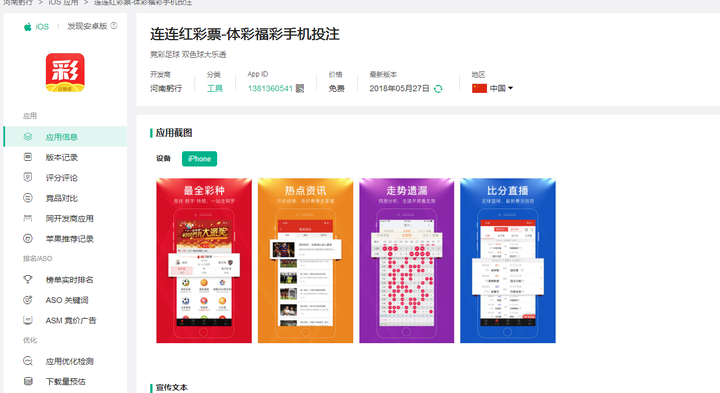Click the 版本记录 list icon

(x=28, y=157)
